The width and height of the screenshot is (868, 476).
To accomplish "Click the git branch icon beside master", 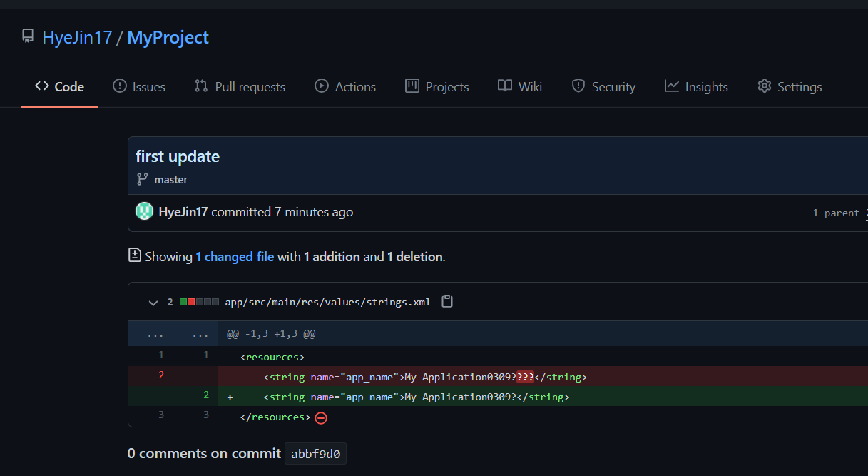I will (142, 179).
